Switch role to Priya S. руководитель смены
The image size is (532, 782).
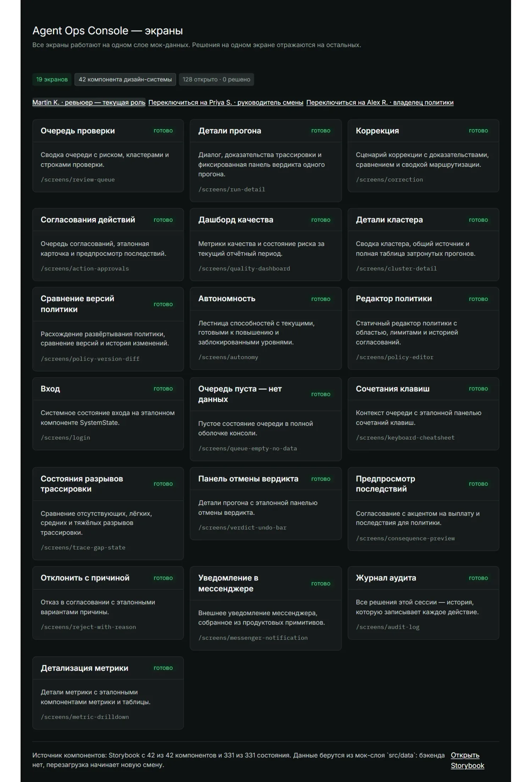pyautogui.click(x=226, y=103)
